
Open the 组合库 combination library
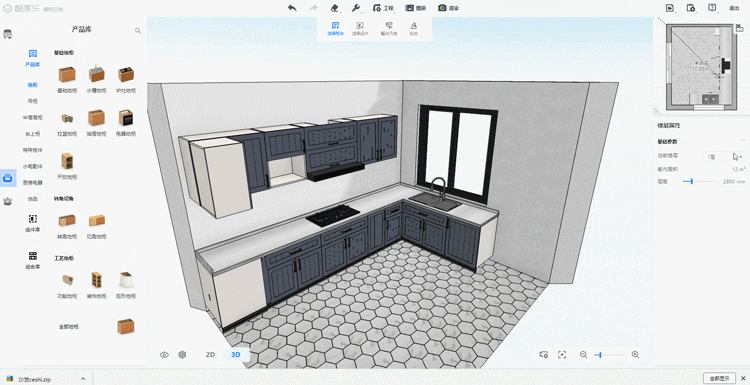(33, 260)
